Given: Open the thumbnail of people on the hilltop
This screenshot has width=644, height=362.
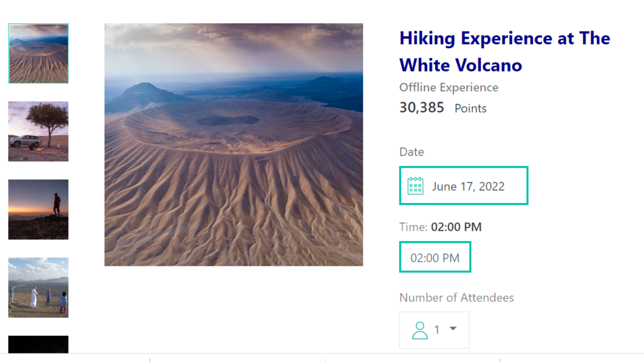Looking at the screenshot, I should 38,287.
